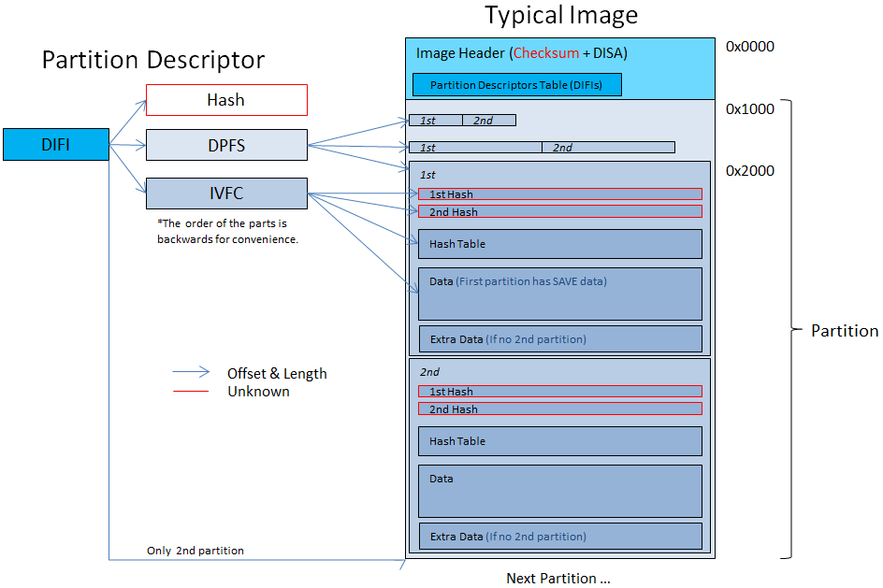Click the Data block in 2nd partition
Screen dimensions: 883x588
(559, 491)
